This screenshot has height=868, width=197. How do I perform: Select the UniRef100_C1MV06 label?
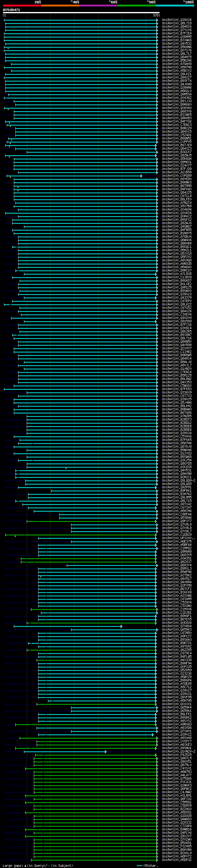click(177, 609)
